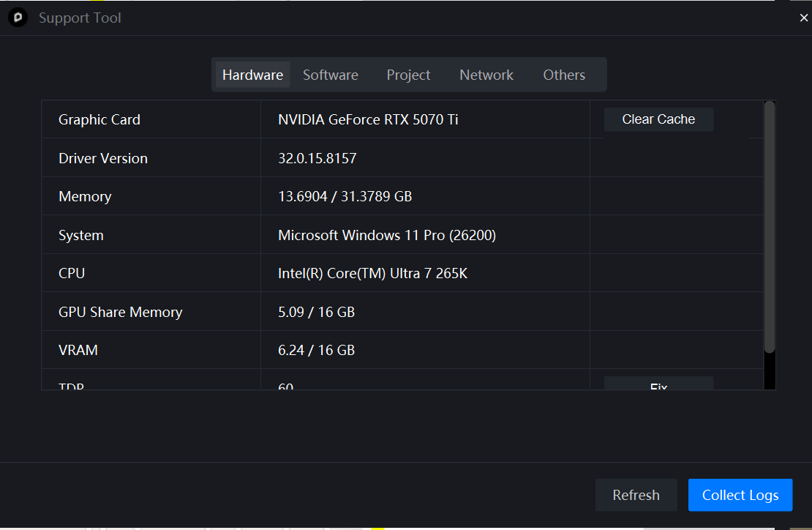
Task: Select the VRAM value 6.24 / 16 GB
Action: (316, 350)
